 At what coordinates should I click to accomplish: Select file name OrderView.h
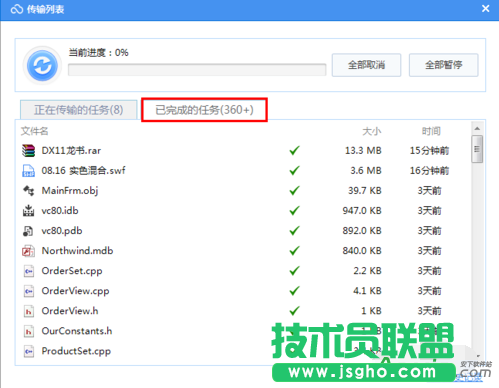pyautogui.click(x=70, y=311)
